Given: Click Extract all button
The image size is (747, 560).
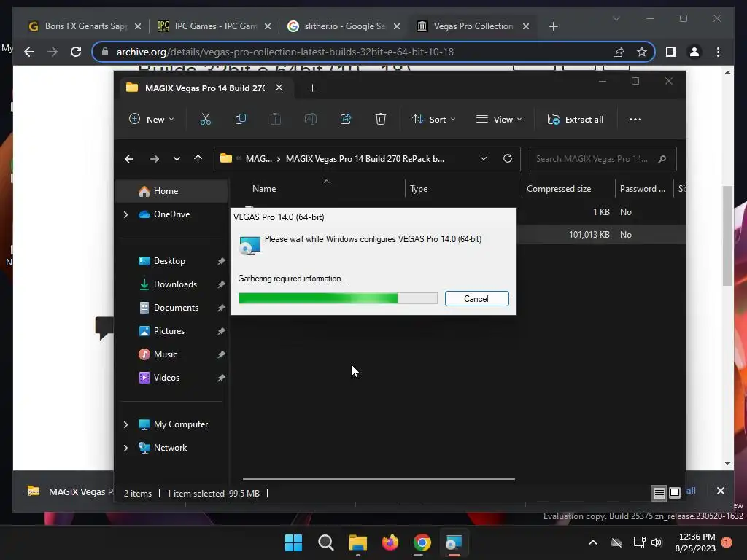Looking at the screenshot, I should 576,119.
